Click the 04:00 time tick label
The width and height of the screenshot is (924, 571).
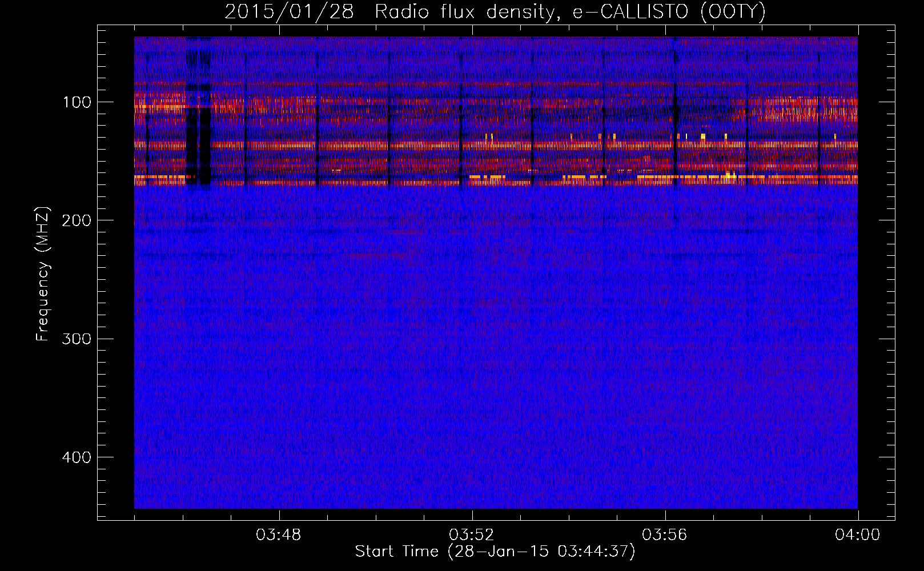point(858,535)
